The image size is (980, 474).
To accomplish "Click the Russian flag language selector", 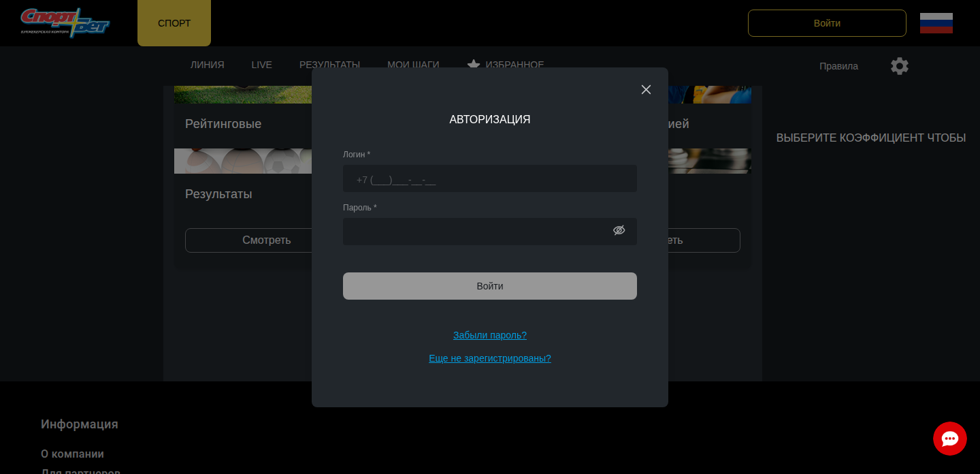I will click(936, 23).
